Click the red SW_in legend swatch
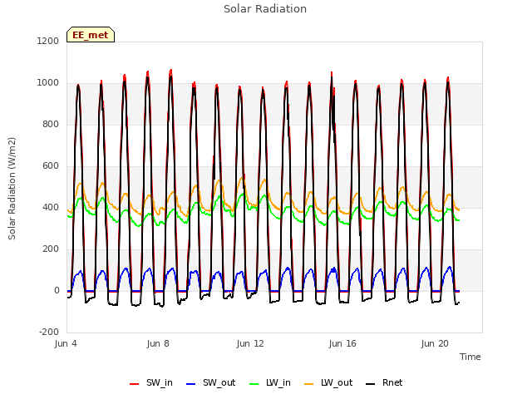The height and width of the screenshot is (399, 532). click(x=135, y=384)
